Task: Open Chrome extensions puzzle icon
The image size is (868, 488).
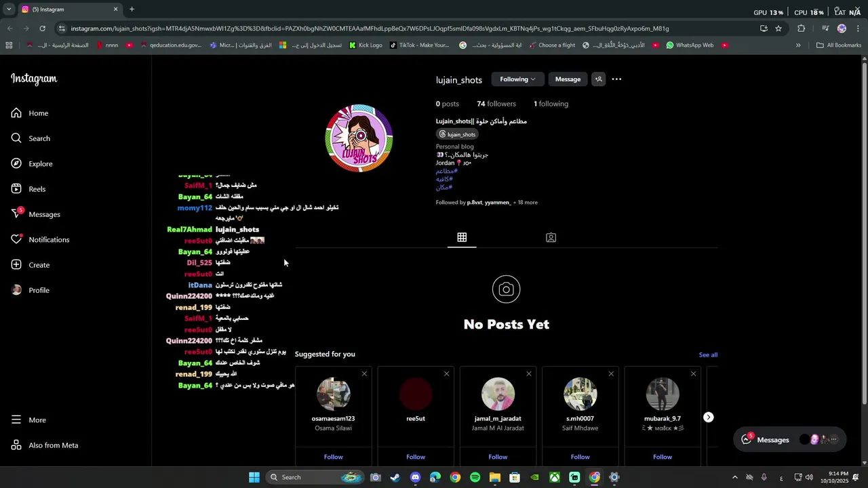Action: coord(801,28)
